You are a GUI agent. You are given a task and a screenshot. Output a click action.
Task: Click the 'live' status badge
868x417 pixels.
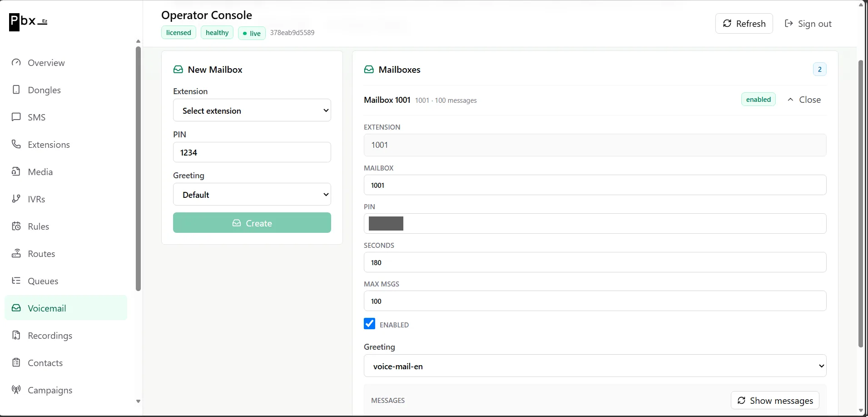pyautogui.click(x=252, y=33)
